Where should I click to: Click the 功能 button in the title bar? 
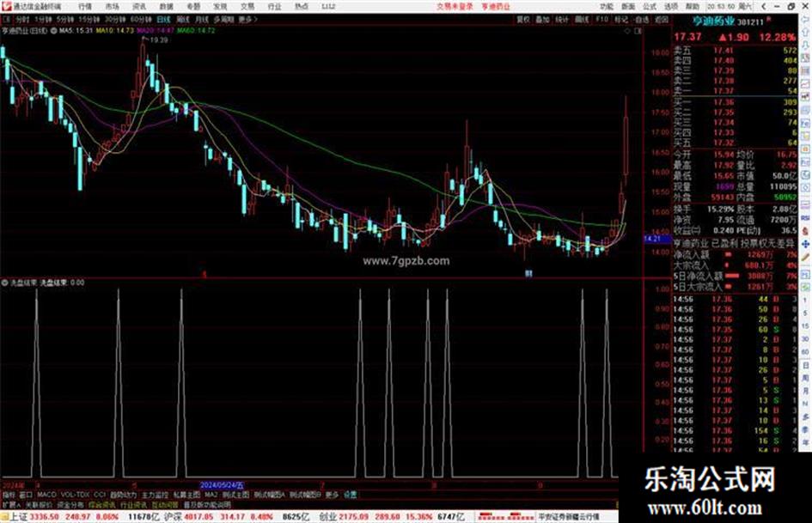click(607, 6)
